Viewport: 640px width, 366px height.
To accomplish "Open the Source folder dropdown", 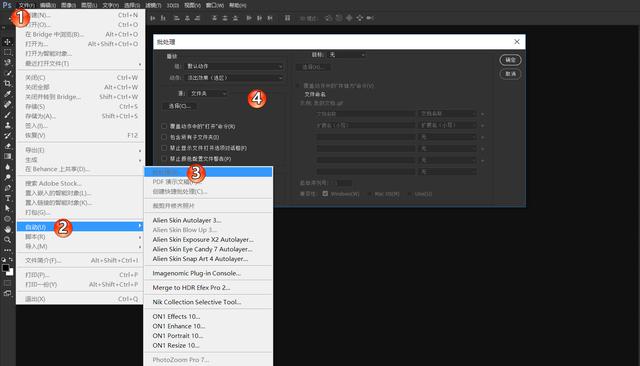I will 208,93.
